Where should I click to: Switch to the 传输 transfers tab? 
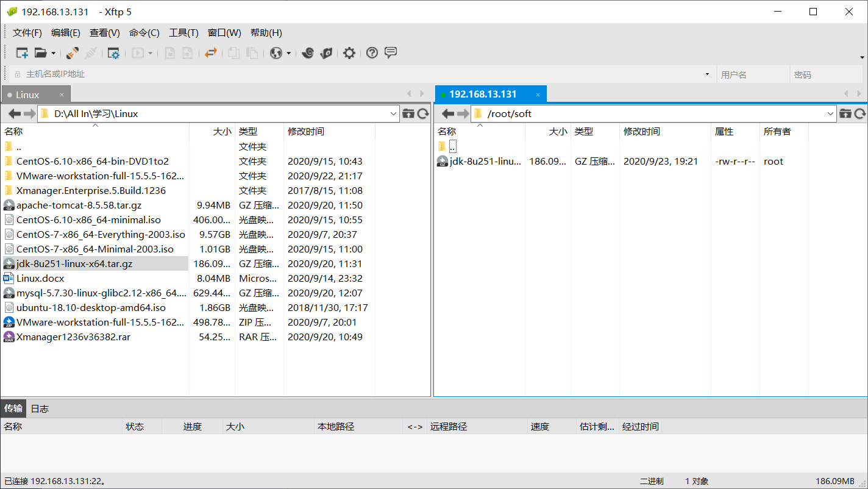(13, 409)
